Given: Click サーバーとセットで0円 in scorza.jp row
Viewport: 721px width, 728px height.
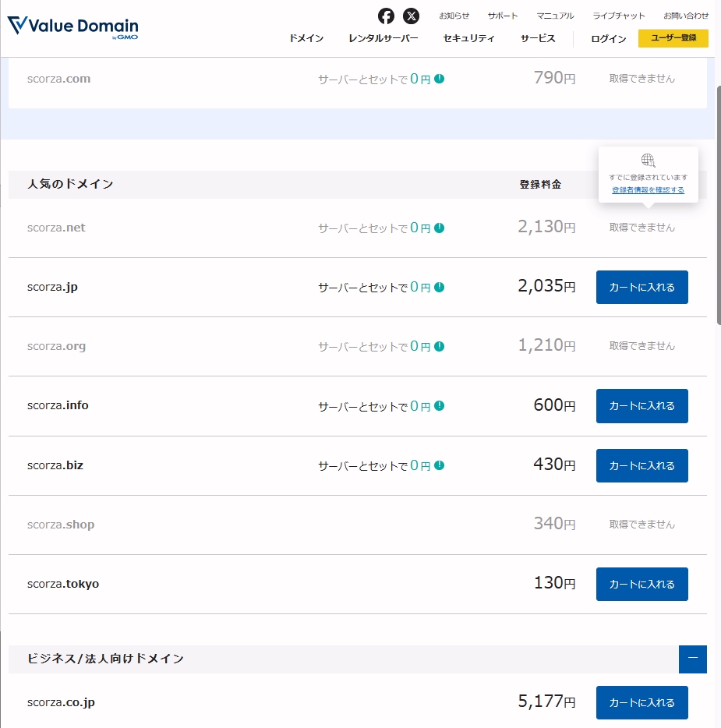Looking at the screenshot, I should click(374, 288).
